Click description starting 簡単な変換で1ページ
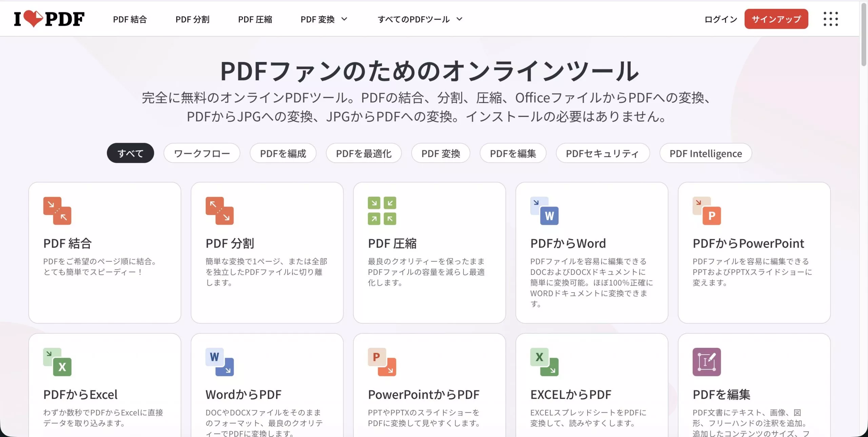Image resolution: width=868 pixels, height=437 pixels. pos(267,272)
